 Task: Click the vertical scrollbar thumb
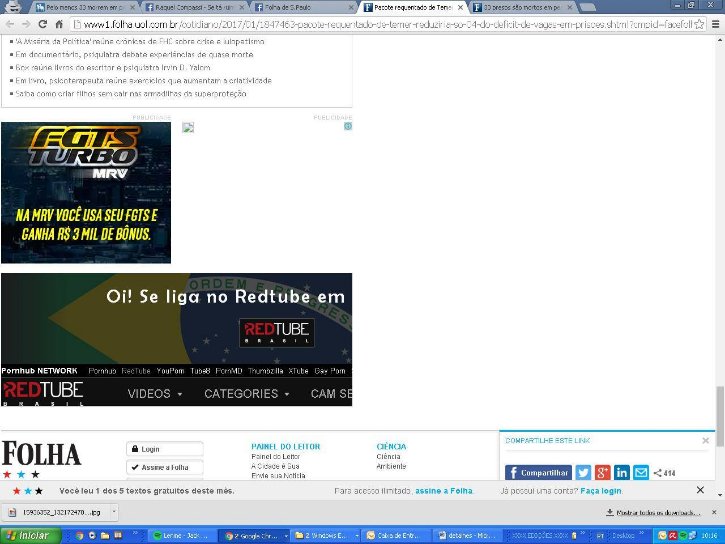(x=720, y=416)
